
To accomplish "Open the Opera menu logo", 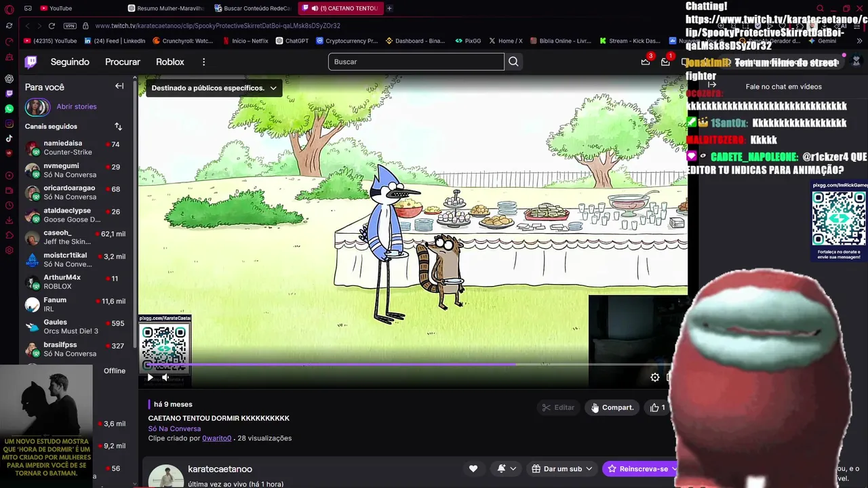I will [9, 9].
